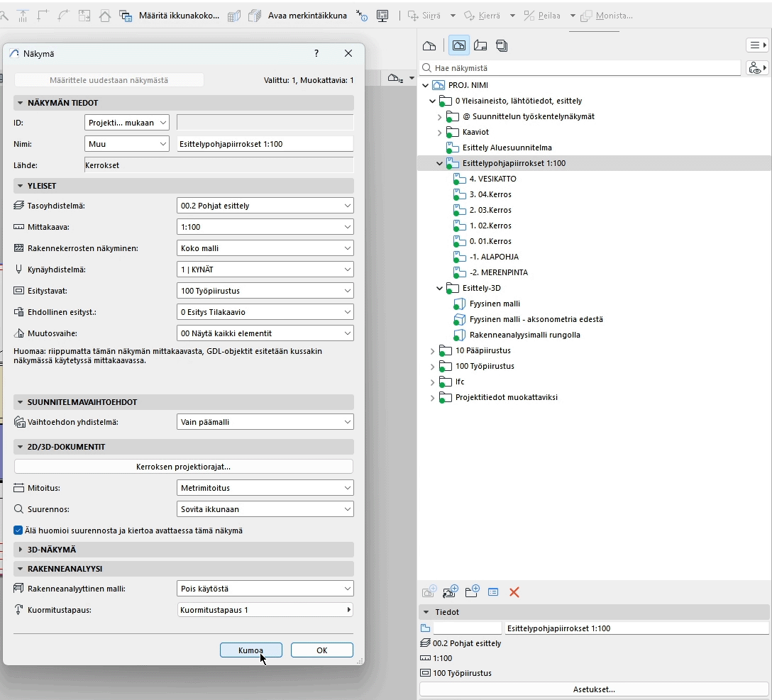Open the Rakenneanalyyttinen malli dropdown
Viewport: 772px width, 700px height.
(265, 588)
